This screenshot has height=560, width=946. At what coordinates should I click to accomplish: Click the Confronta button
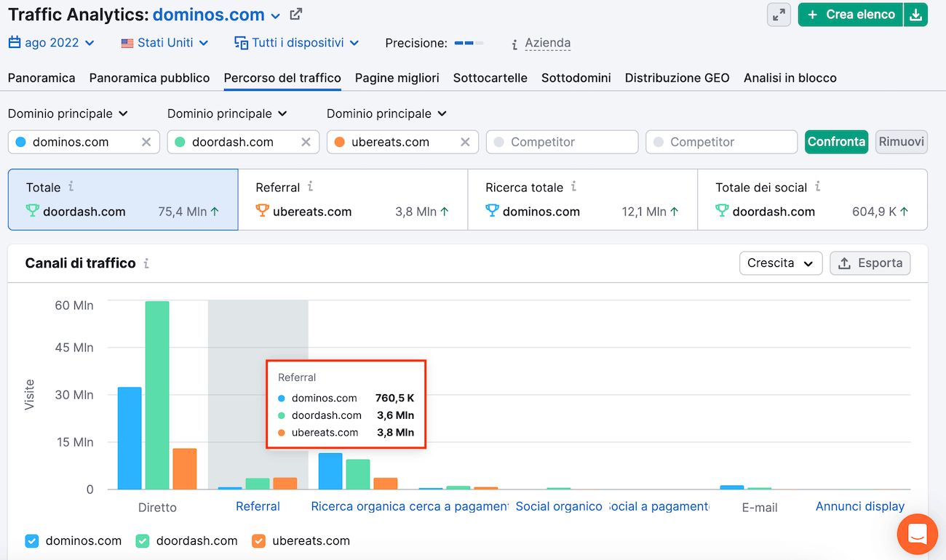click(836, 142)
